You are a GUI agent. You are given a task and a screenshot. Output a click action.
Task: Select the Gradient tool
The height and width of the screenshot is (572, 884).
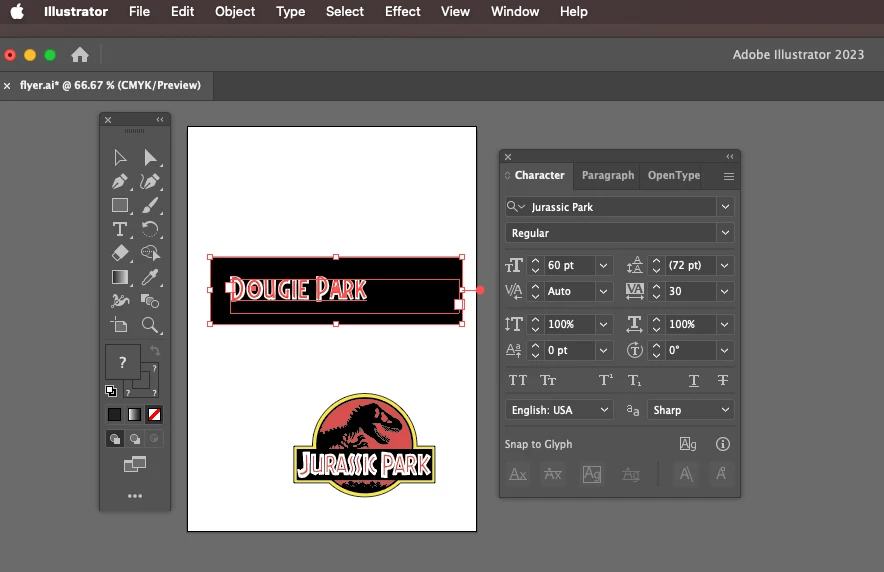click(120, 277)
